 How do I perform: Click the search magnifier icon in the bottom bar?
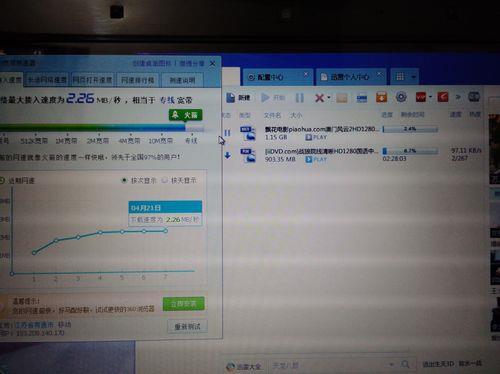[x=405, y=364]
